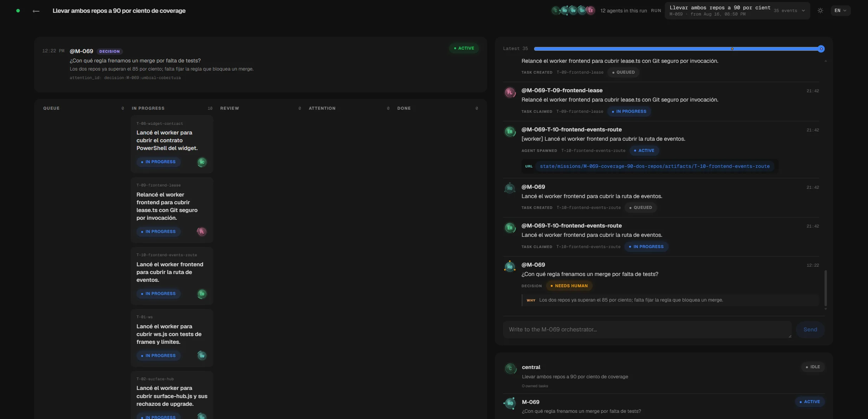Click the SH agent avatar in header
Image resolution: width=868 pixels, height=419 pixels.
pos(582,10)
